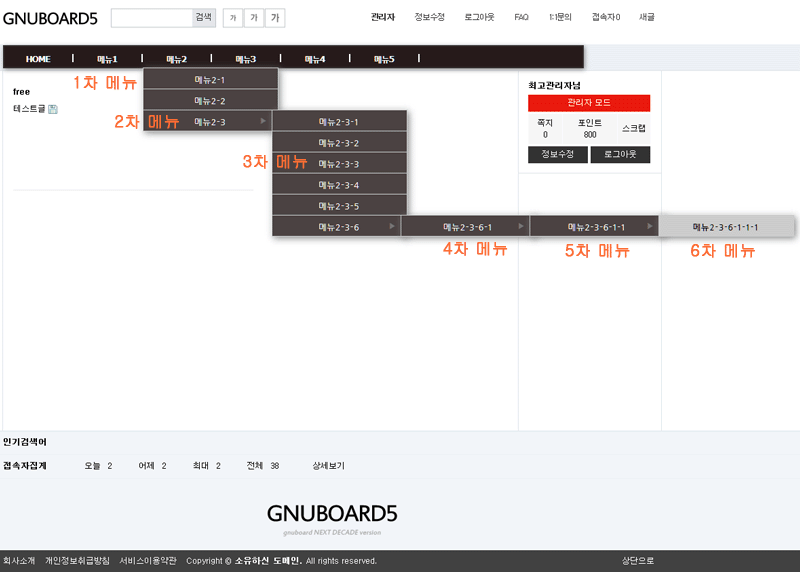800x572 pixels.
Task: Expand submenu arrow on 메뉴2-3-6-1
Action: tap(521, 227)
